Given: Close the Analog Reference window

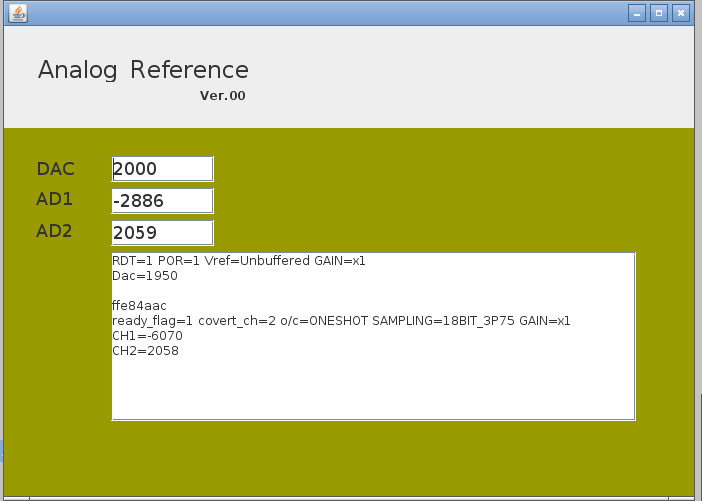Looking at the screenshot, I should 681,13.
